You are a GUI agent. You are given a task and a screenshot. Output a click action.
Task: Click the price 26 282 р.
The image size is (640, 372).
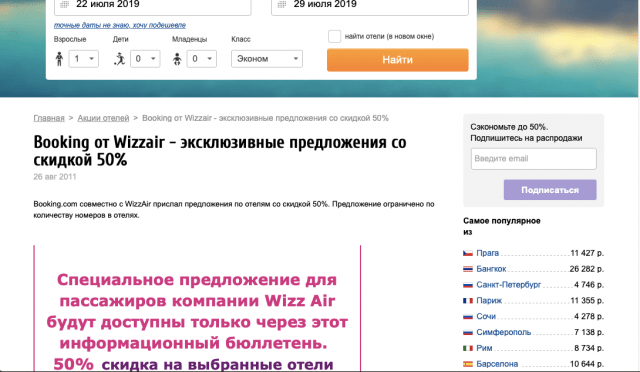[587, 269]
